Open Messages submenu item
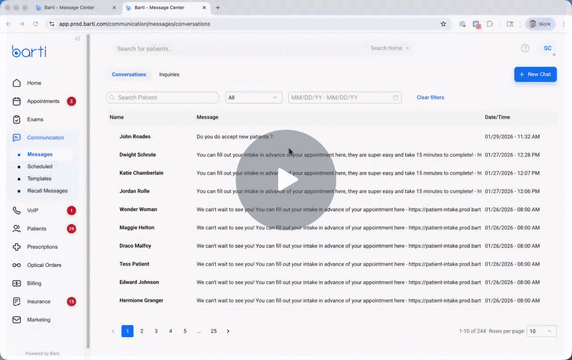572x360 pixels. click(40, 155)
